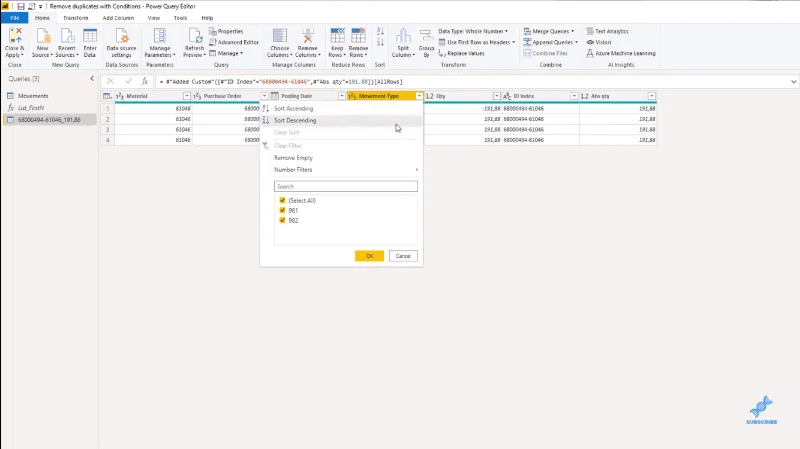Click Text Analytics
This screenshot has height=449, width=800.
point(607,31)
